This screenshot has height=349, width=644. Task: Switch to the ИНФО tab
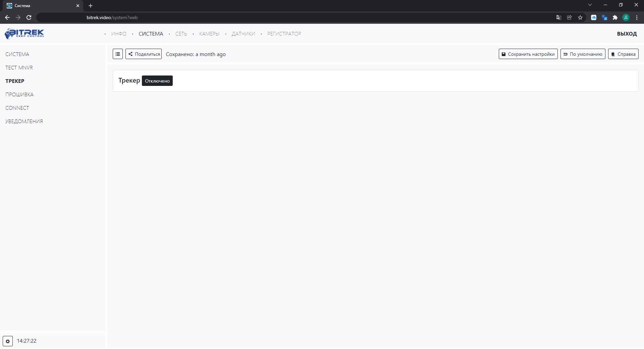pyautogui.click(x=119, y=34)
